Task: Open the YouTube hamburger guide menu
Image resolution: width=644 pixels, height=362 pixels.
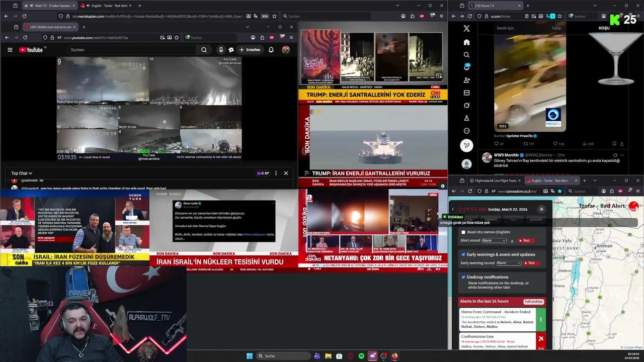Action: coord(10,50)
